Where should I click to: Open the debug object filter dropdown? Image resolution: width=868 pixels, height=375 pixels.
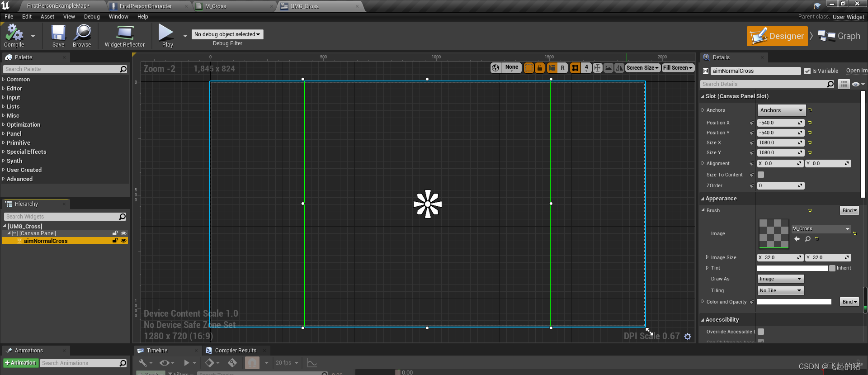227,34
